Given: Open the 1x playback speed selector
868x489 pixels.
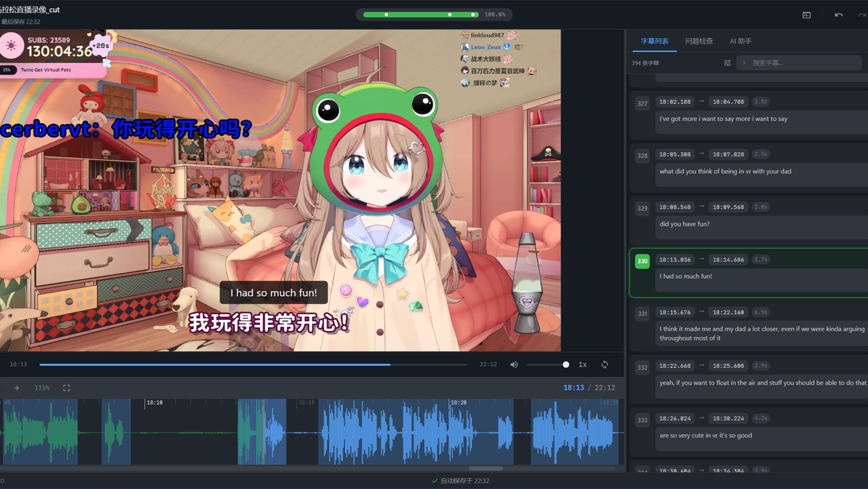Looking at the screenshot, I should pyautogui.click(x=582, y=365).
